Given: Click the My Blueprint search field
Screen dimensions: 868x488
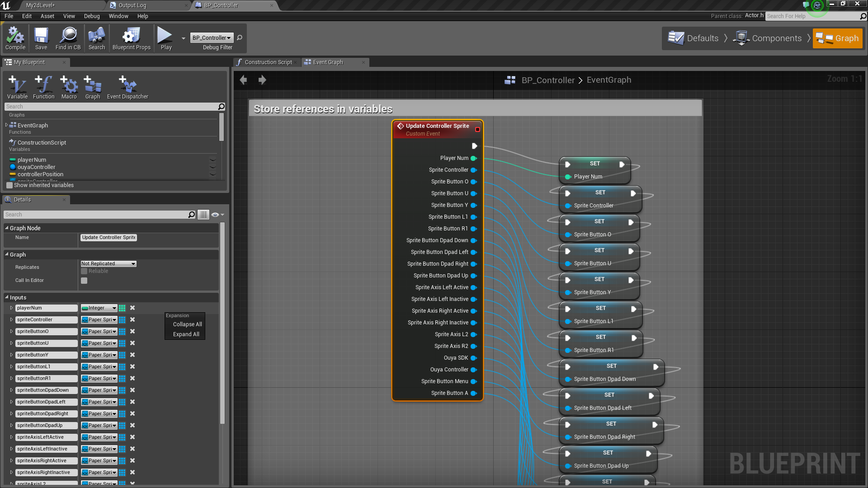Looking at the screenshot, I should coord(111,107).
